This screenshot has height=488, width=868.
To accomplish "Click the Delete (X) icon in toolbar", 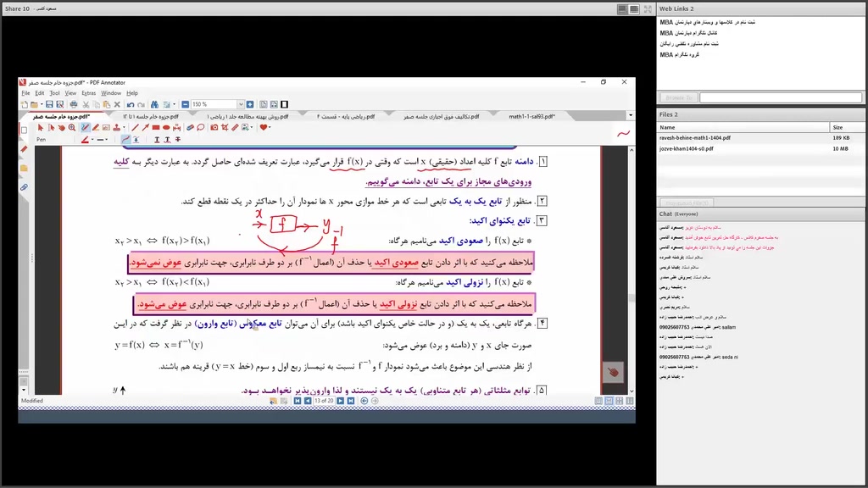I will (117, 104).
